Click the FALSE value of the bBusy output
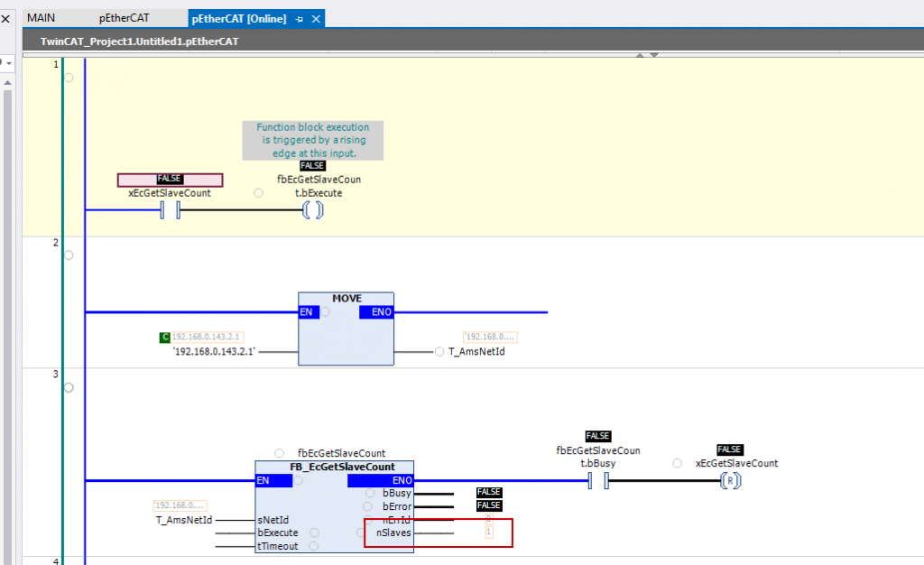Viewport: 924px width, 565px height. point(489,493)
